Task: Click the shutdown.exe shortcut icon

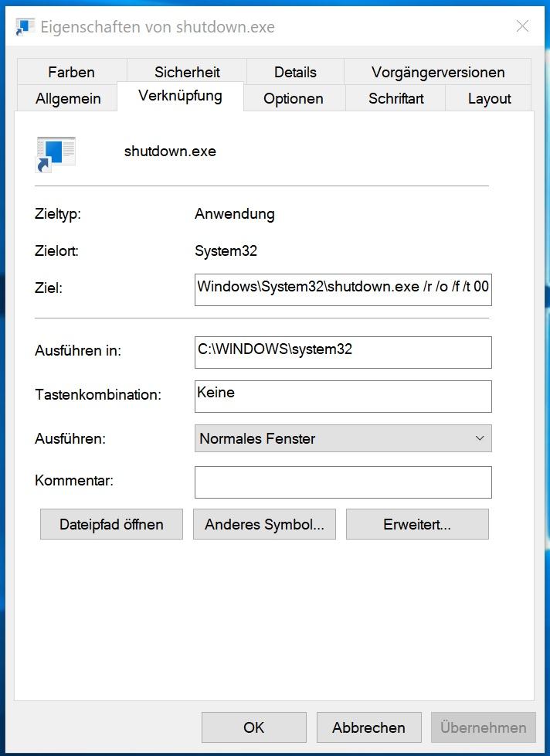Action: click(56, 155)
